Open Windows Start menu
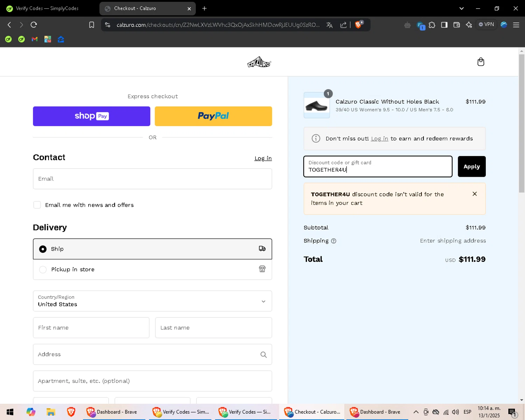The image size is (525, 420). tap(10, 412)
